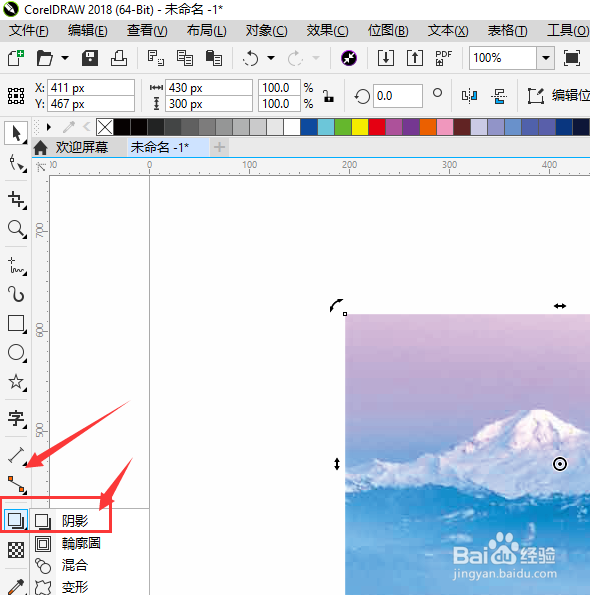Open the 效果(C) menu
The height and width of the screenshot is (595, 590).
pyautogui.click(x=327, y=31)
